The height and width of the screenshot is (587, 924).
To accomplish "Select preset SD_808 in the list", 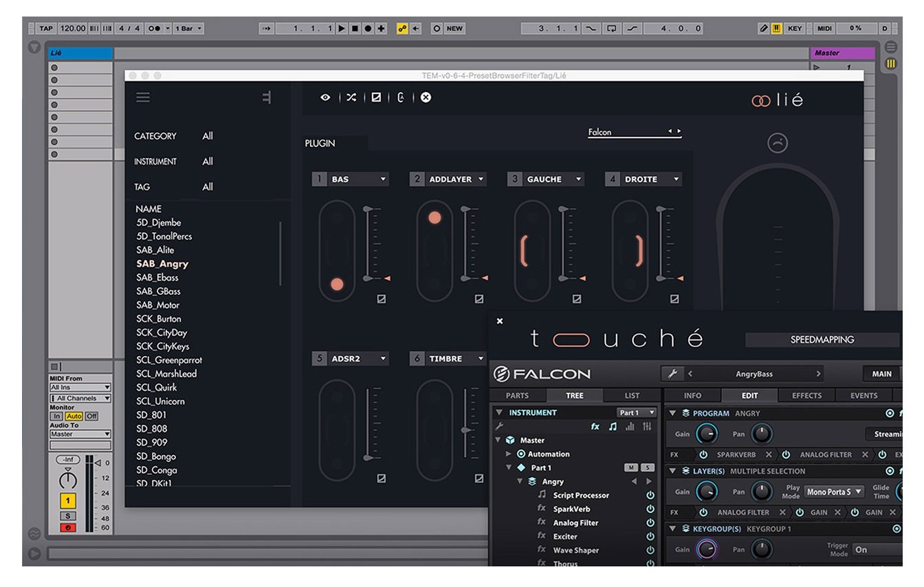I will click(151, 429).
